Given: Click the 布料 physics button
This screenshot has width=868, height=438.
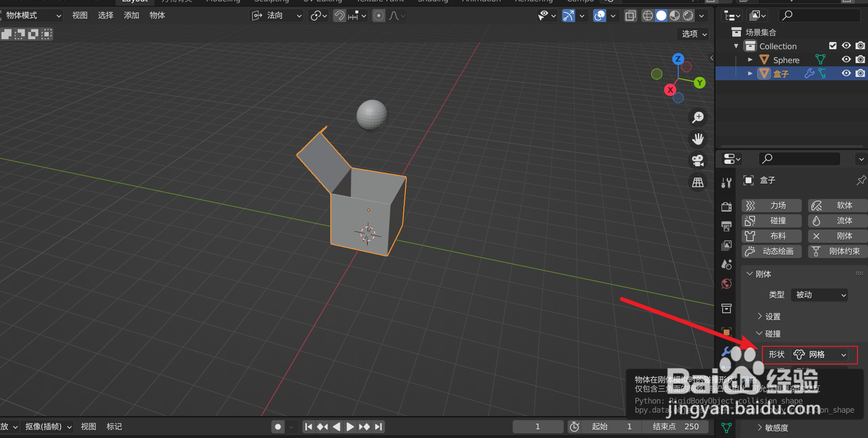Looking at the screenshot, I should [x=771, y=236].
